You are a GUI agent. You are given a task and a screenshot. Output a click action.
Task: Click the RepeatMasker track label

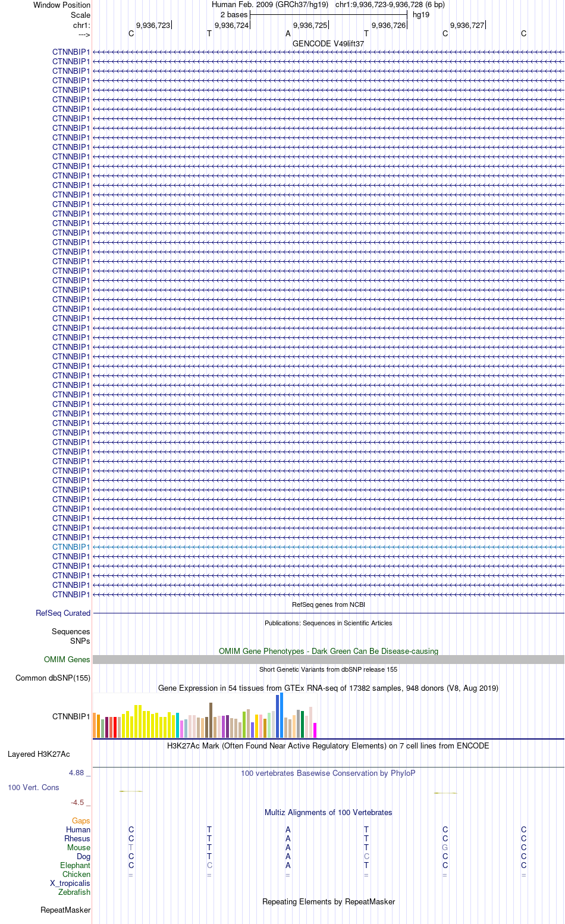65,910
